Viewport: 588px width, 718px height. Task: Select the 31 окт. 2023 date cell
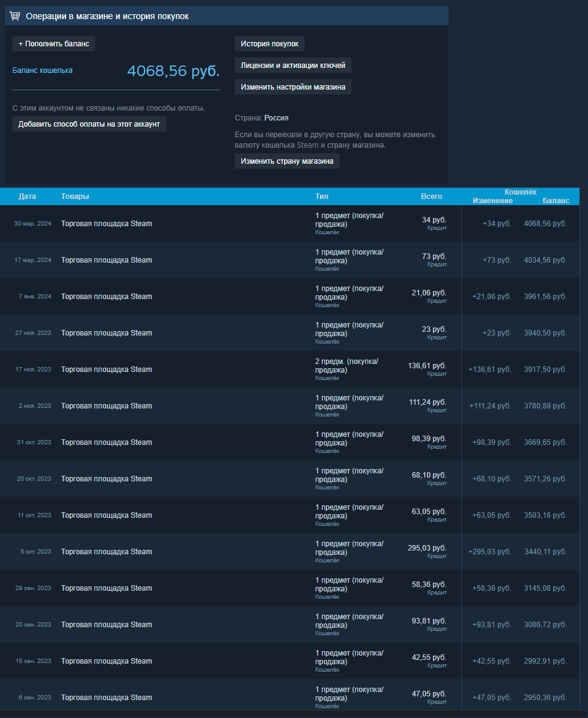pos(34,442)
